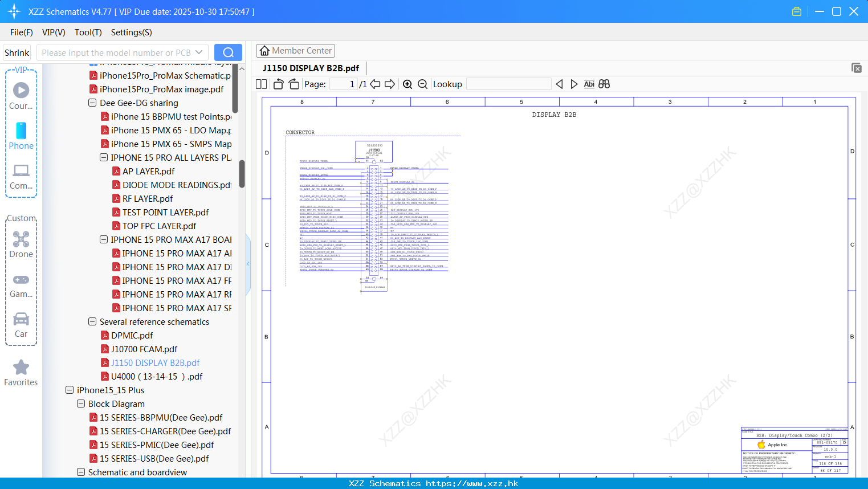The width and height of the screenshot is (868, 489).
Task: Zoom in on the schematic
Action: (407, 84)
